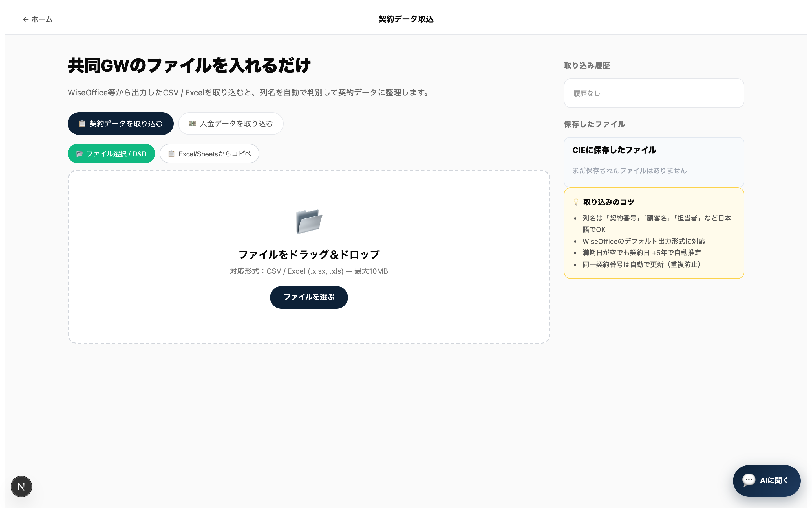812x508 pixels.
Task: Click the lightbulb icon beside 取り込みのコツ
Action: coord(576,202)
